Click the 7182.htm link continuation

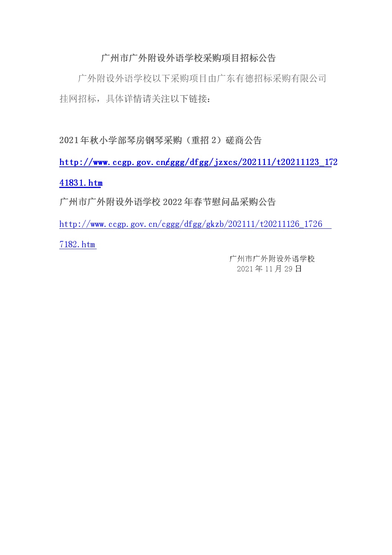coord(77,245)
